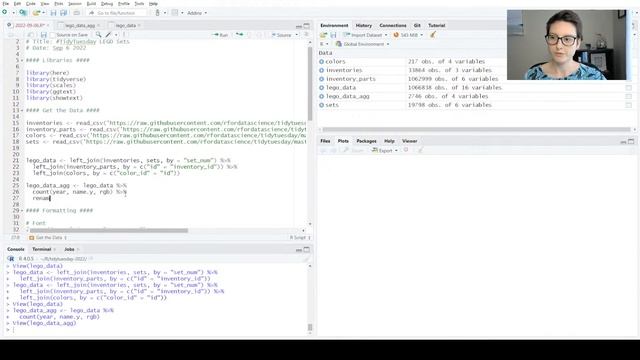
Task: Click the editor vertical scrollbar
Action: pos(310,84)
